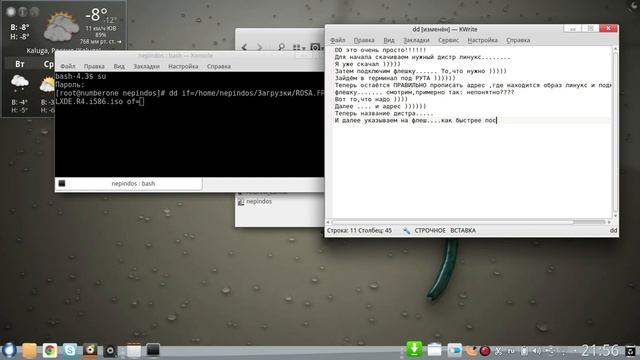Toggle the СТРОЧНОЕ selection mode in KWrite status bar

tap(430, 231)
